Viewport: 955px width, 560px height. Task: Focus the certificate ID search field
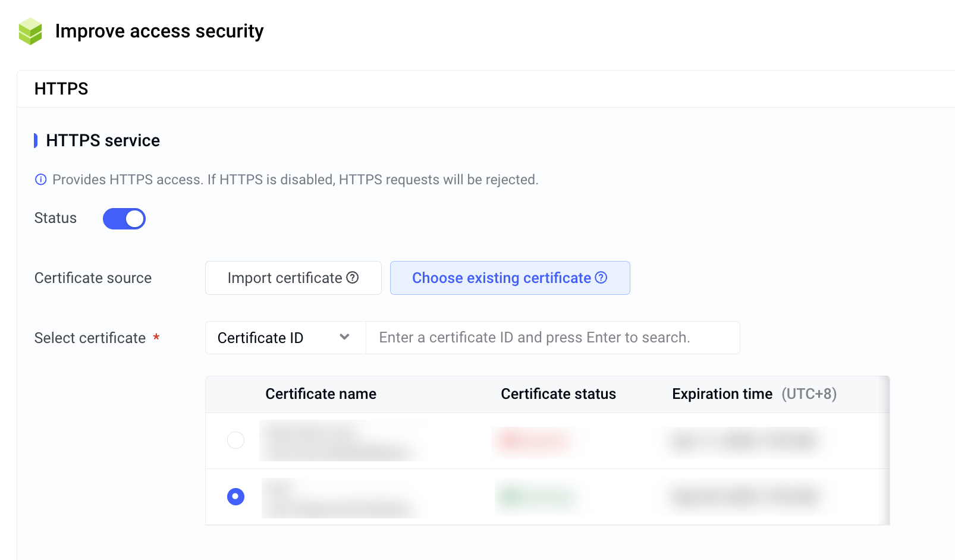(x=553, y=338)
